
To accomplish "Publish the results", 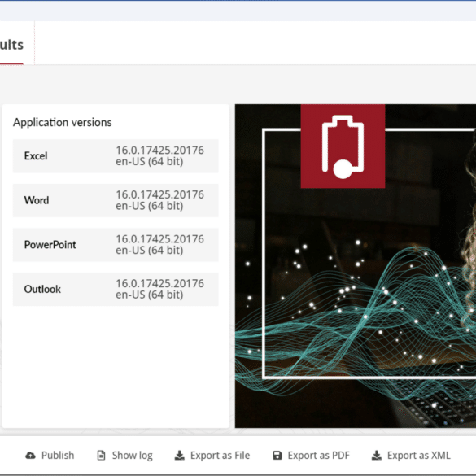I will click(50, 456).
